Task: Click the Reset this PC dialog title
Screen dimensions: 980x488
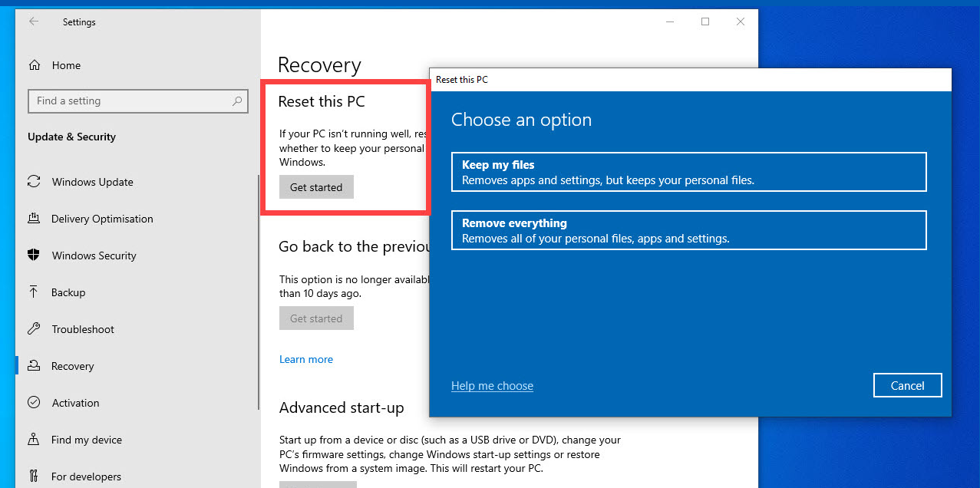Action: click(x=461, y=79)
